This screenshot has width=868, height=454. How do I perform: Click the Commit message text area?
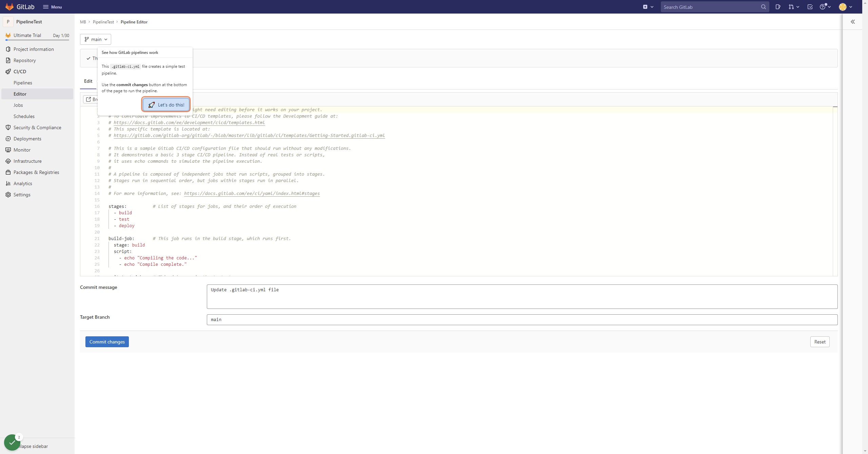pos(522,297)
